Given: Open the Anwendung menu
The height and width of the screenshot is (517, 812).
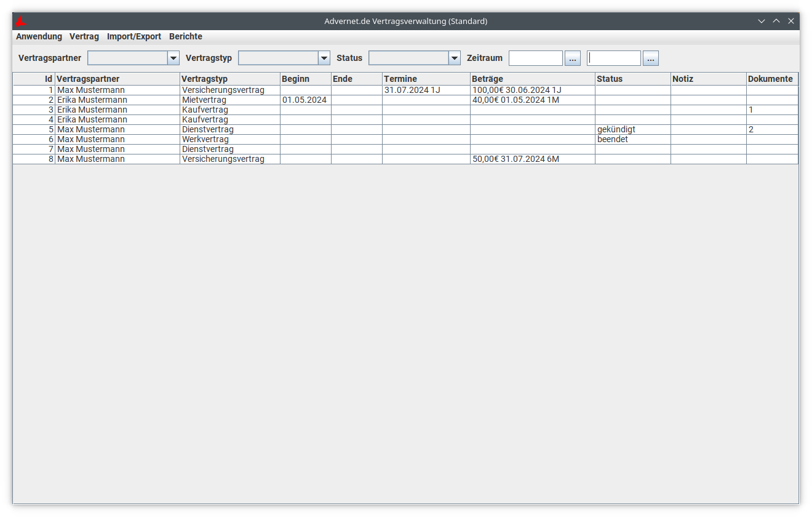Looking at the screenshot, I should (39, 36).
